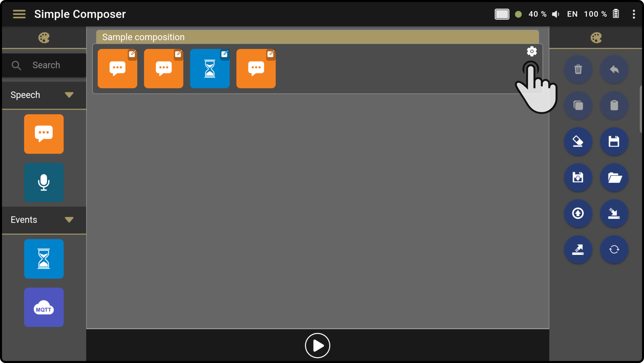Click the open folder icon on right panel
644x363 pixels.
coord(615,177)
